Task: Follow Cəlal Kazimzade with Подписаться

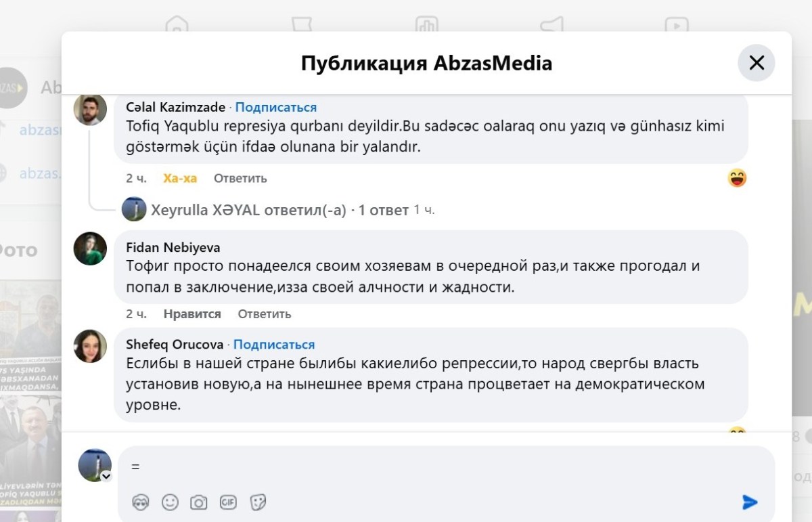Action: click(276, 107)
